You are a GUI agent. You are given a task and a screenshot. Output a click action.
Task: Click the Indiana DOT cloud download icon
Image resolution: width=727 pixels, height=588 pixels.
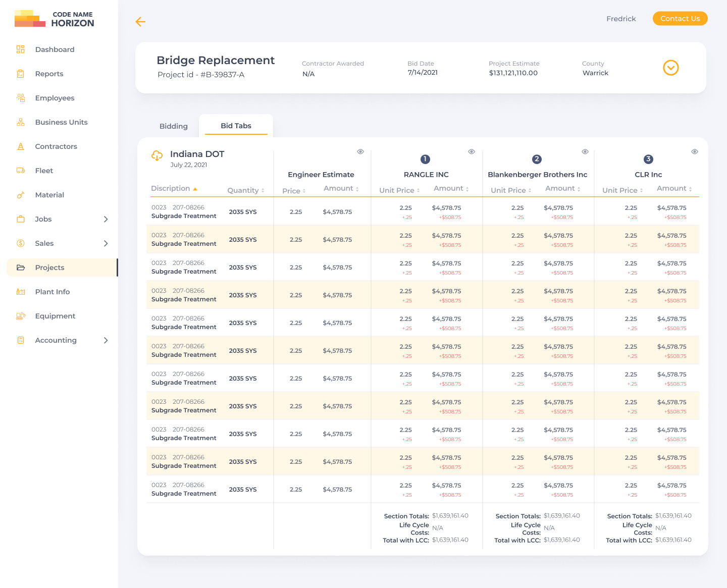tap(157, 156)
